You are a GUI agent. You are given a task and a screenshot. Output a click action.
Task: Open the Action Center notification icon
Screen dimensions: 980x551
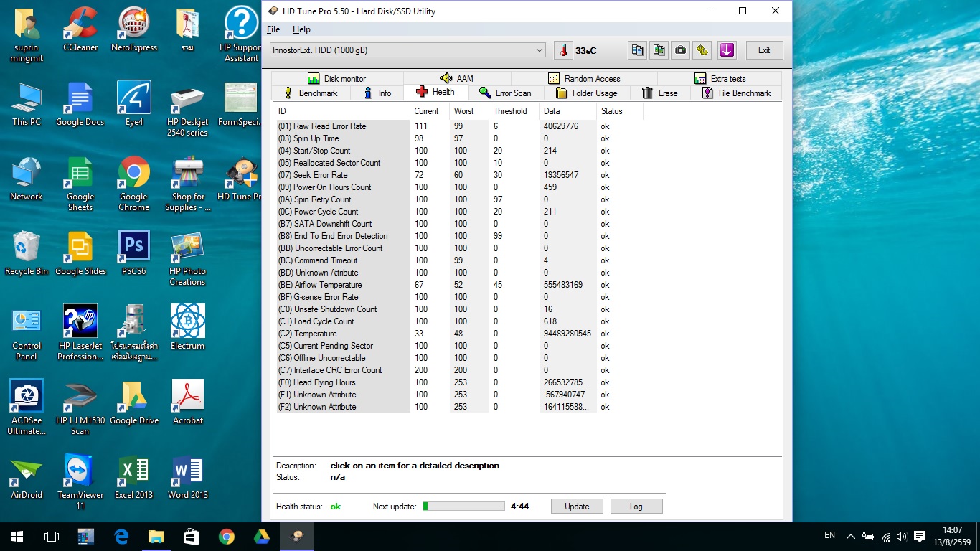click(920, 536)
